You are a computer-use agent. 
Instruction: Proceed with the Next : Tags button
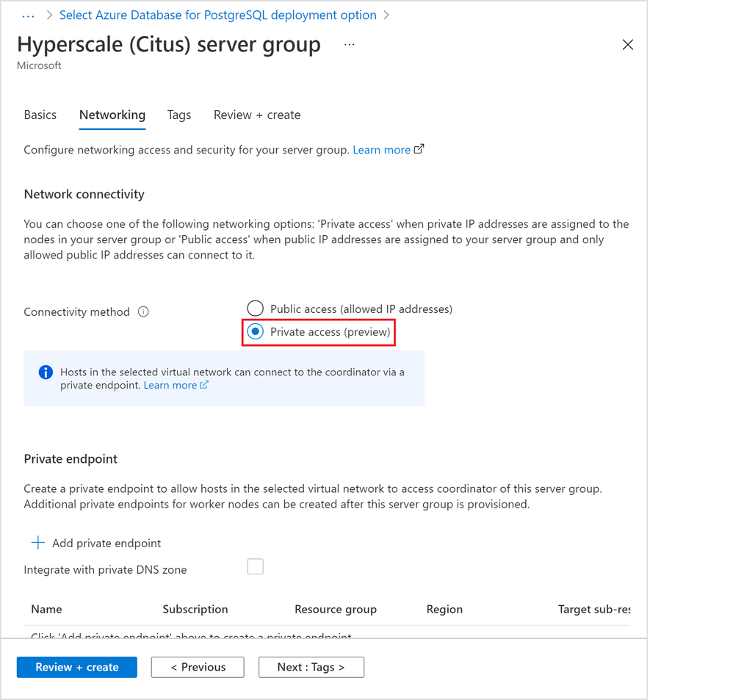click(311, 667)
